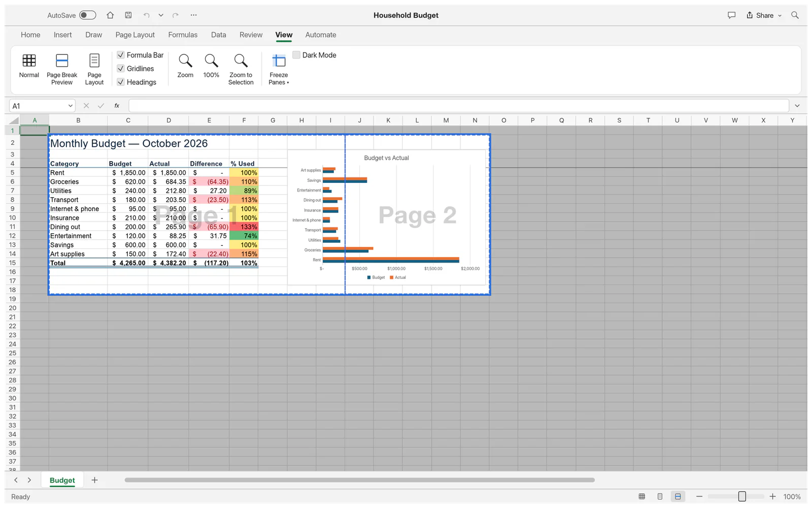Expand the Freeze Panes dropdown
The image size is (812, 508).
click(x=279, y=69)
